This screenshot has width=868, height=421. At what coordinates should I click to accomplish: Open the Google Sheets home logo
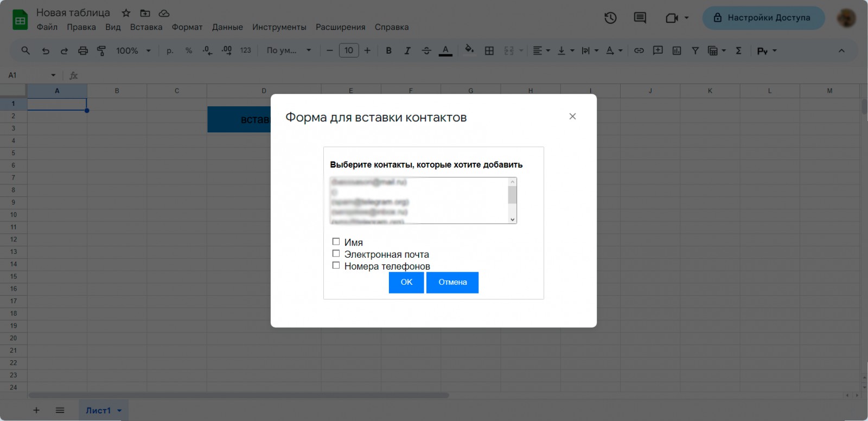click(x=20, y=20)
